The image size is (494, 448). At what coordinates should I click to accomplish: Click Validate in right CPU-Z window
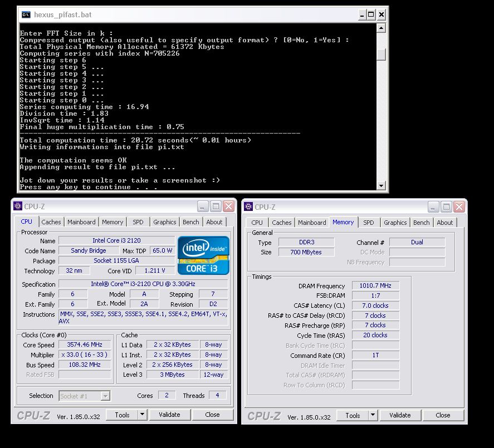400,416
